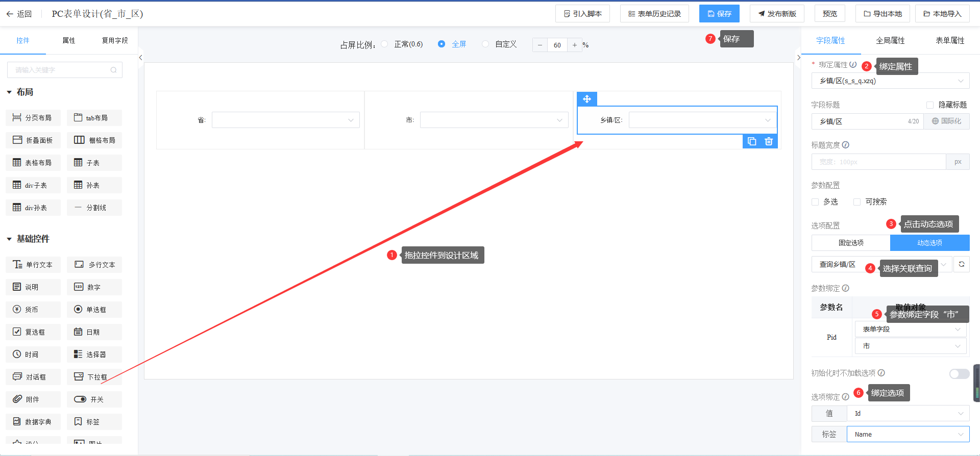
Task: Collapse the 基础控件 section
Action: pos(9,239)
